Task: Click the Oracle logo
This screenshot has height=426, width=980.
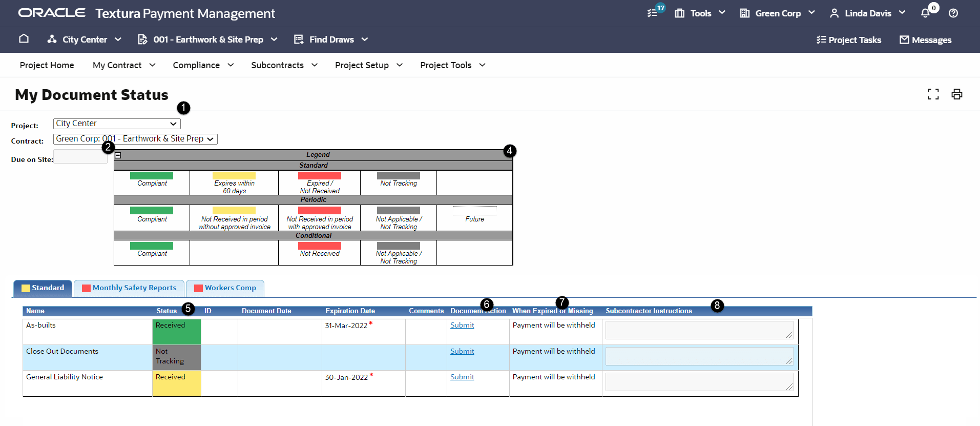Action: pos(52,13)
